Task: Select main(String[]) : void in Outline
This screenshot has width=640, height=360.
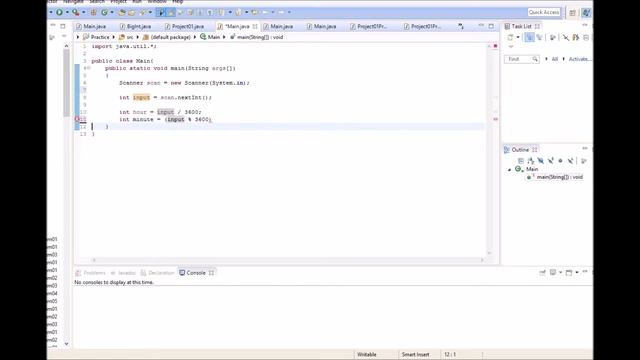Action: coord(556,177)
